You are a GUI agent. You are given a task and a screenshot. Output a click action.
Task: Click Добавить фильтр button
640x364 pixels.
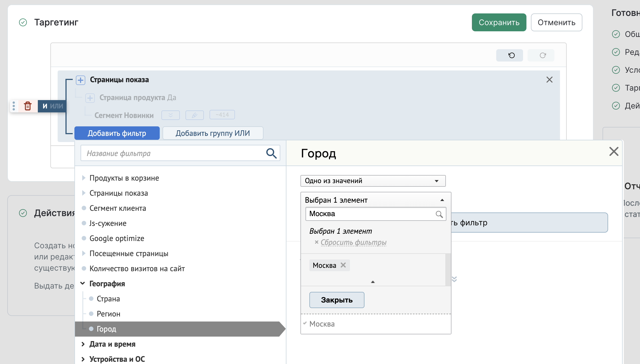[117, 133]
